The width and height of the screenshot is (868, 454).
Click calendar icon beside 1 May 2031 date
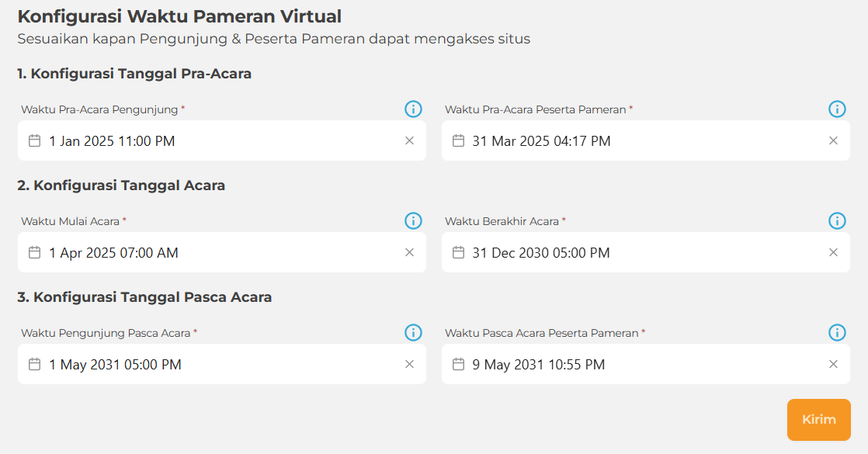tap(34, 364)
